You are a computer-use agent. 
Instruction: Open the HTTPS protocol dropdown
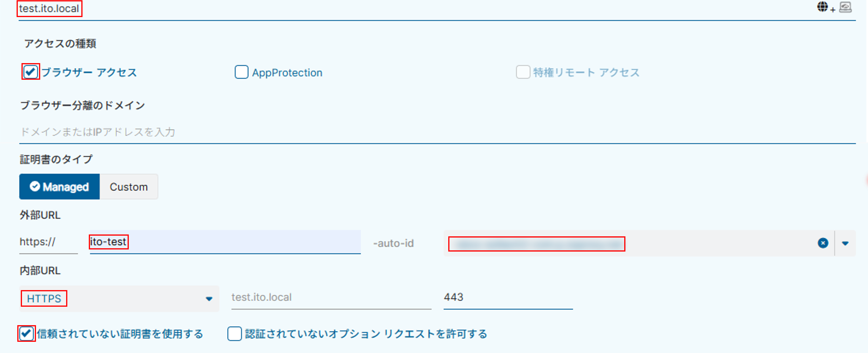(119, 299)
